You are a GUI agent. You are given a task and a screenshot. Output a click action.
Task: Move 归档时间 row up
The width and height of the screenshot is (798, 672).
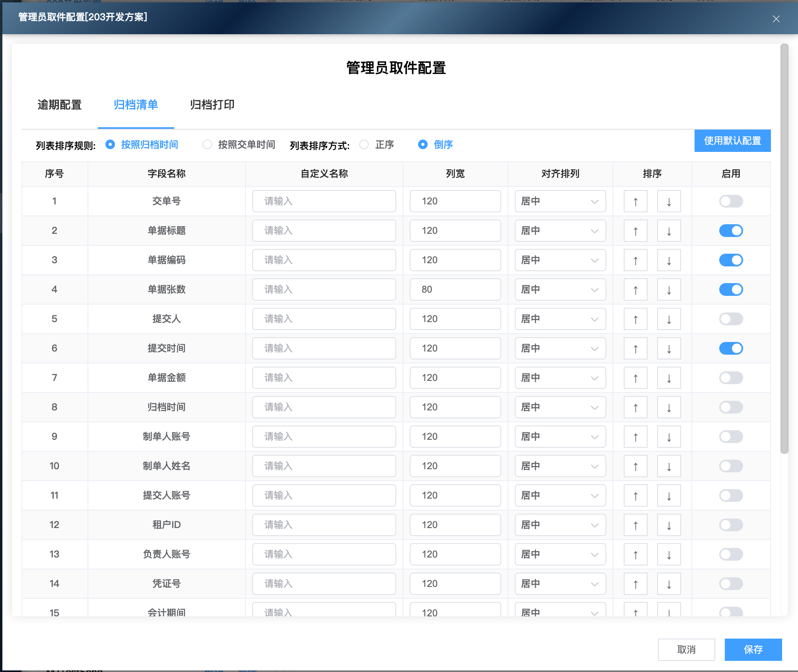pyautogui.click(x=635, y=408)
